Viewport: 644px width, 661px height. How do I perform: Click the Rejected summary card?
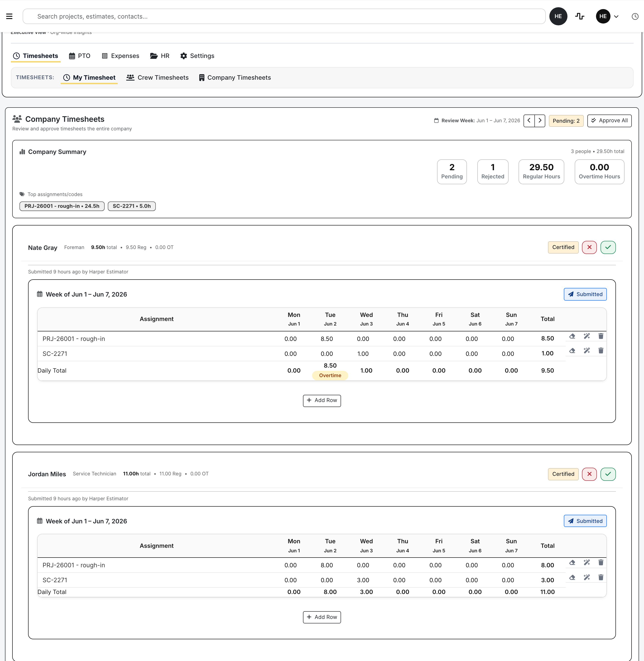point(493,172)
